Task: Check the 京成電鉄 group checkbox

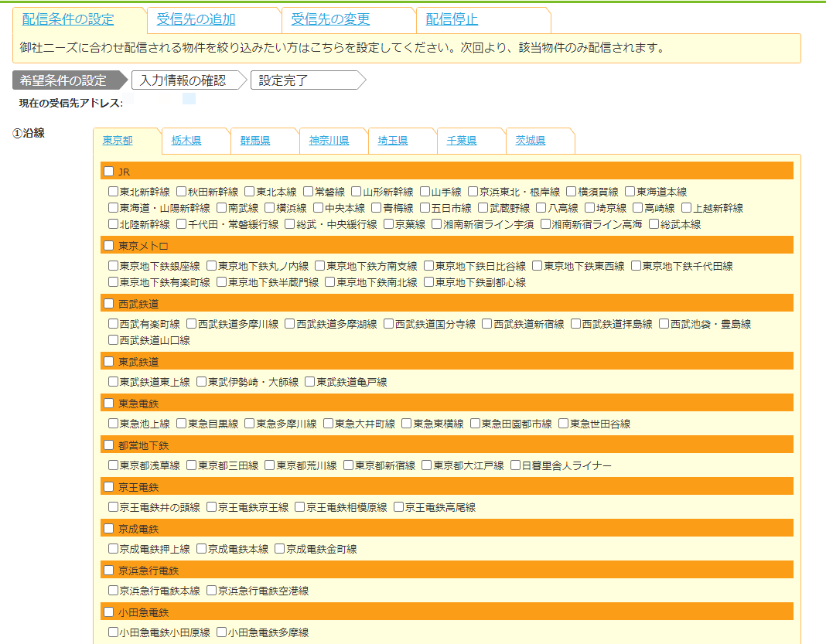Action: [x=109, y=528]
